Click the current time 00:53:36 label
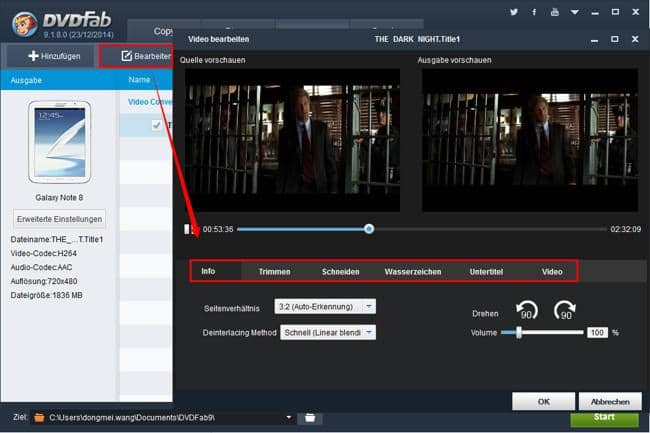This screenshot has width=650, height=433. 218,229
